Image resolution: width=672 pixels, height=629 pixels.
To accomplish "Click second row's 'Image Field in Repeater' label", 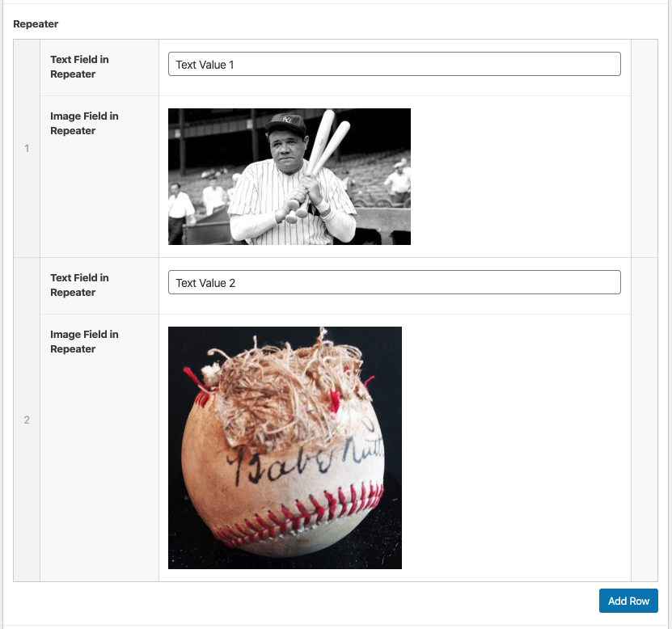I will [84, 342].
